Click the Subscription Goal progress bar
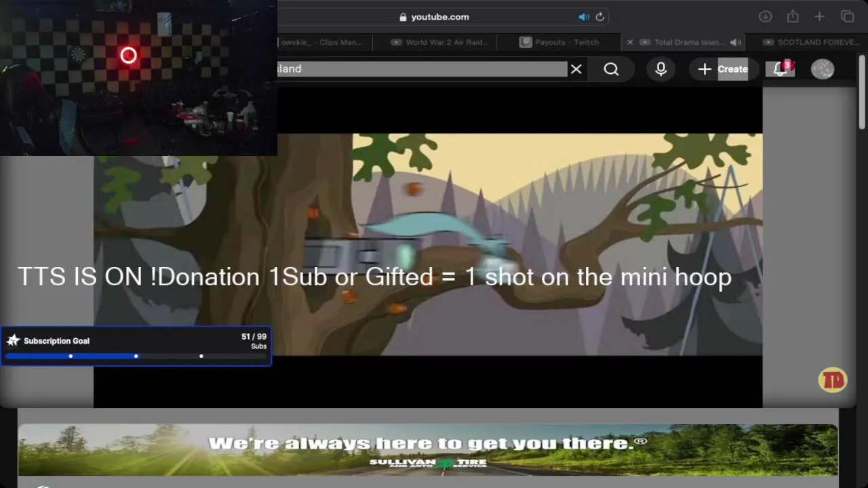Screen dimensions: 868x488 (x=136, y=356)
